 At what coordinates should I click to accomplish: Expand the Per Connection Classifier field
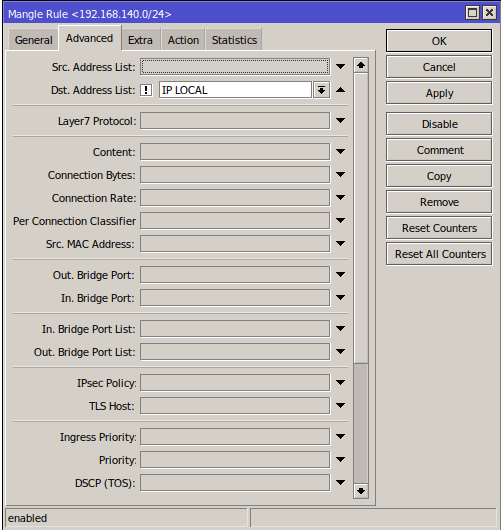tap(340, 220)
